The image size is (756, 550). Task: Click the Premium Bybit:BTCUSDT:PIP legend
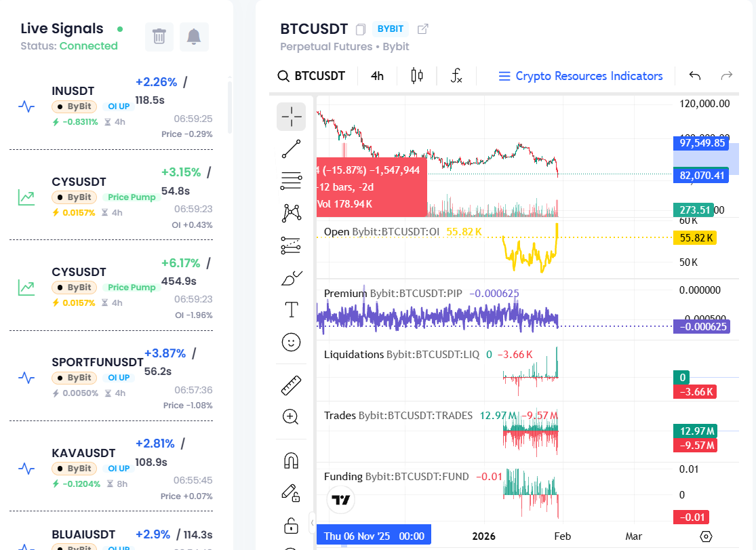(x=421, y=294)
